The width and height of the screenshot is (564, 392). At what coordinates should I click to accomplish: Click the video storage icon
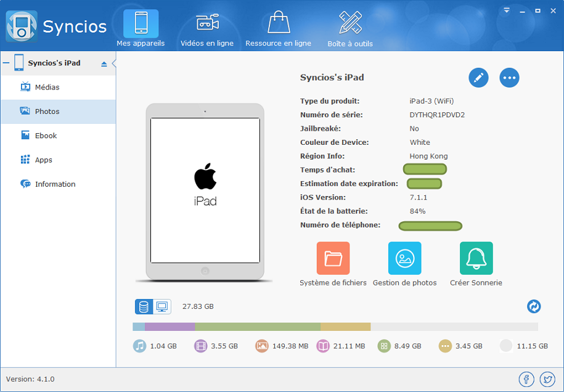point(201,346)
